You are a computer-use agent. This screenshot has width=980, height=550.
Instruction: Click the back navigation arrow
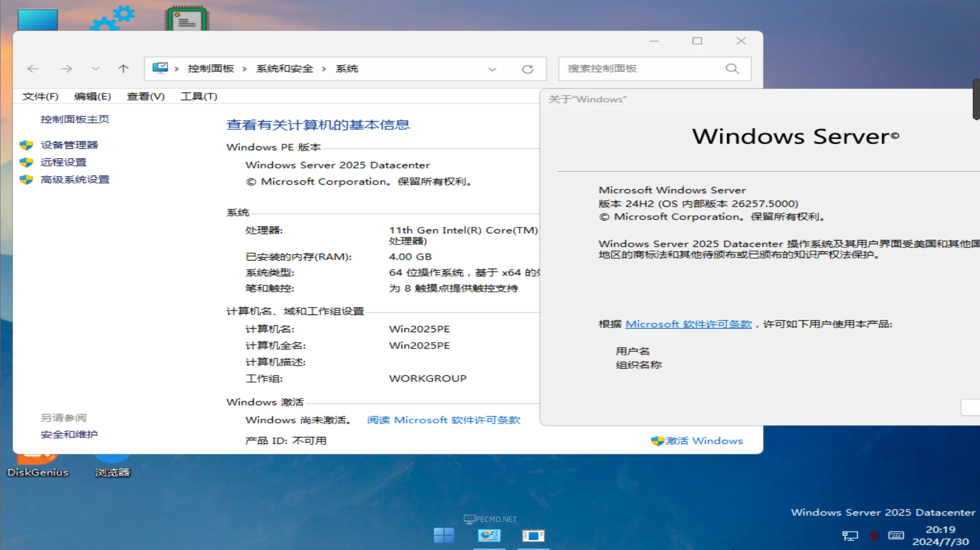pyautogui.click(x=32, y=69)
